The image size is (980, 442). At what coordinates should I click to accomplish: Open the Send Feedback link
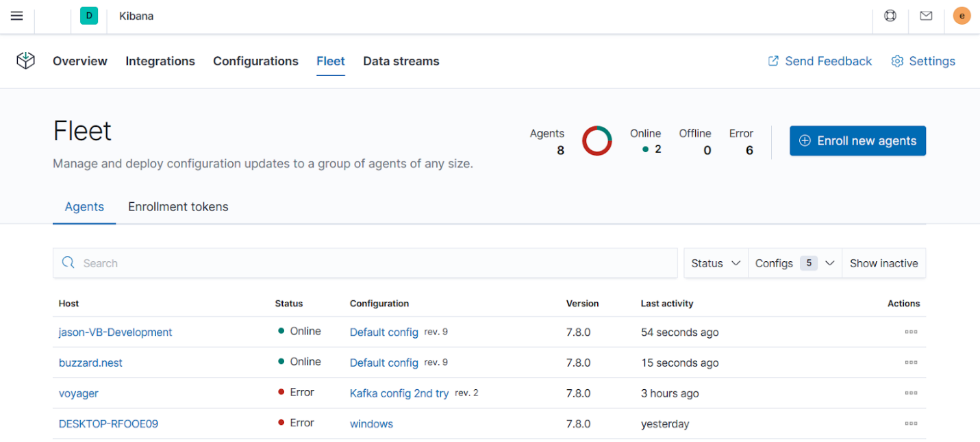(820, 61)
